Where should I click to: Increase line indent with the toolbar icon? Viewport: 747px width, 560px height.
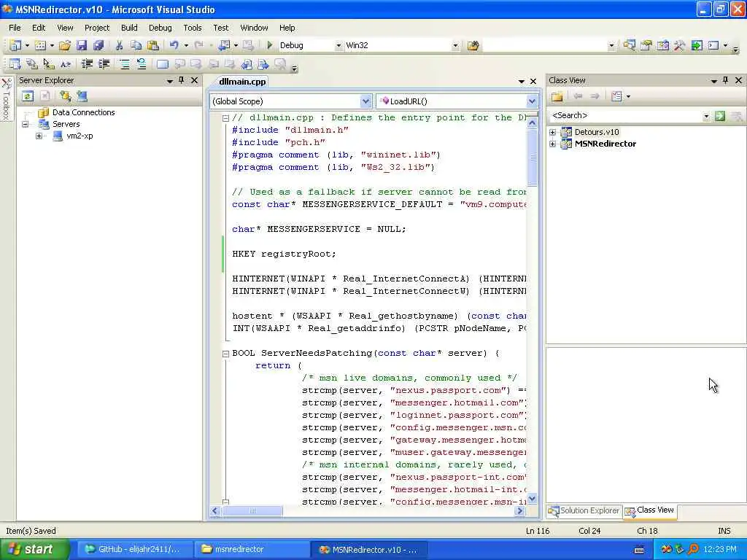104,64
